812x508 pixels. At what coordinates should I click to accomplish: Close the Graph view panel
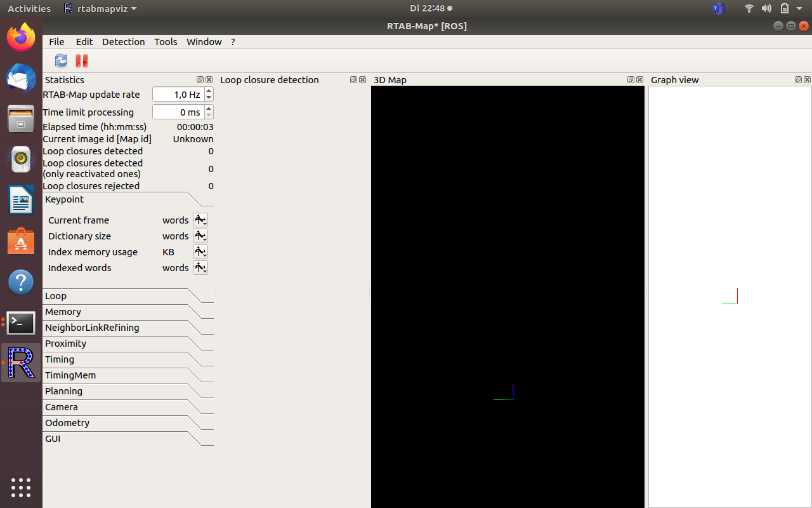click(x=807, y=80)
